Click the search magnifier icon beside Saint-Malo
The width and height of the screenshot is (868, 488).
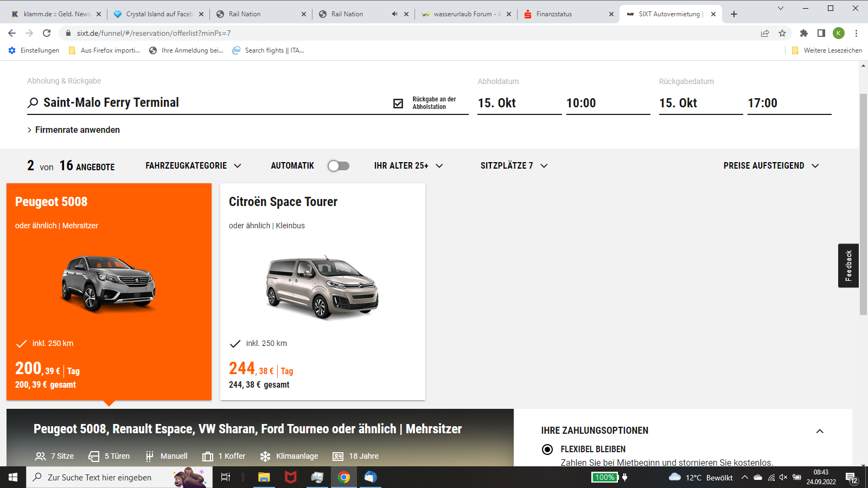[33, 102]
